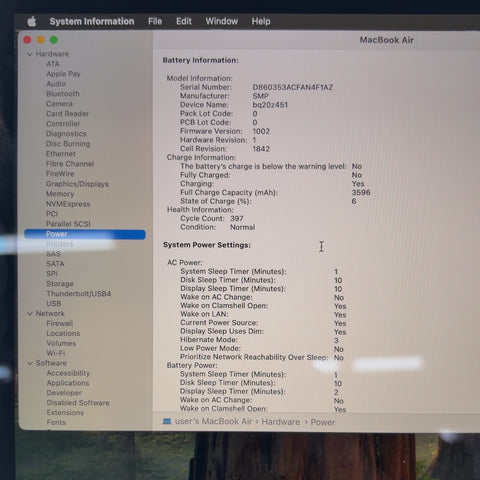The image size is (480, 480).
Task: Click the System Power Settings heading
Action: click(207, 245)
